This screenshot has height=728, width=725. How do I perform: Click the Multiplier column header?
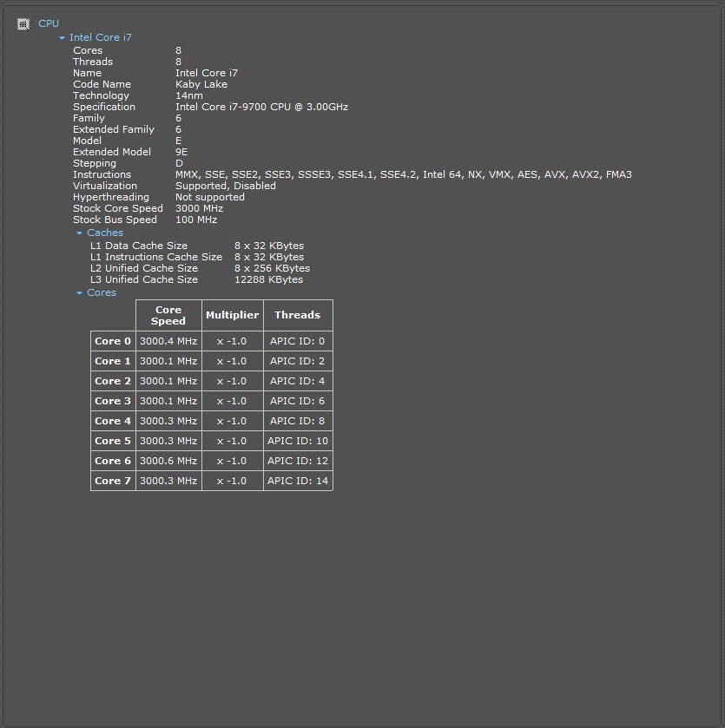[x=232, y=315]
